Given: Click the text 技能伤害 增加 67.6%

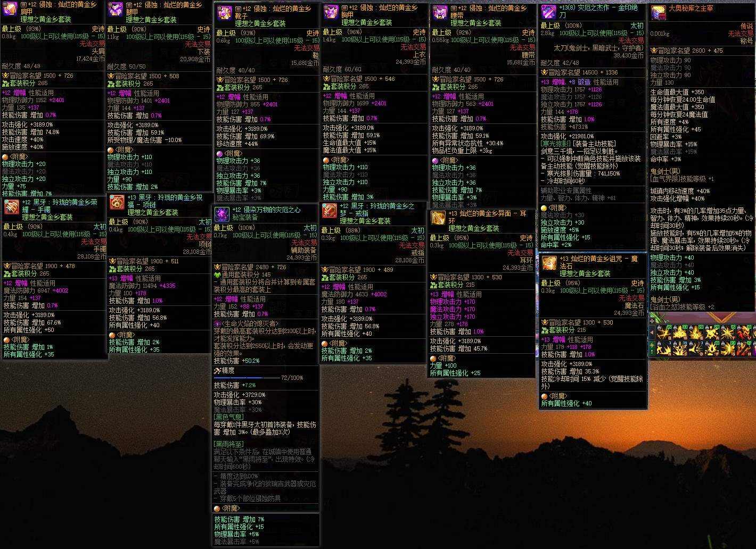Looking at the screenshot, I should [x=32, y=322].
